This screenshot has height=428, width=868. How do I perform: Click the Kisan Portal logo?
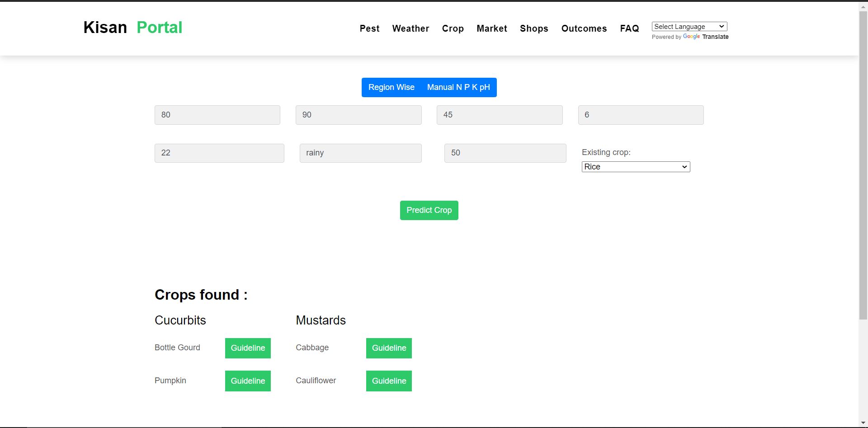pos(132,27)
